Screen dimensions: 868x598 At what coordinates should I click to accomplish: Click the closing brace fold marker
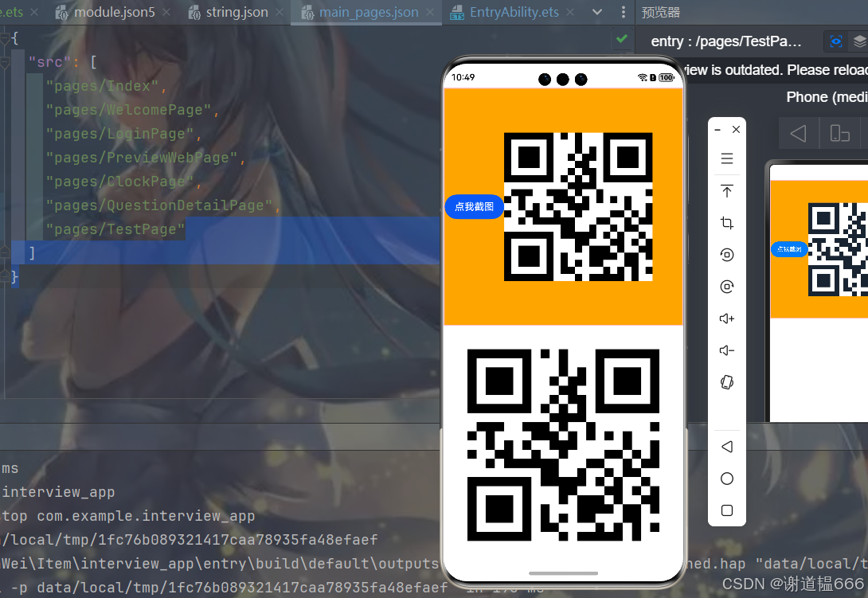tap(5, 277)
